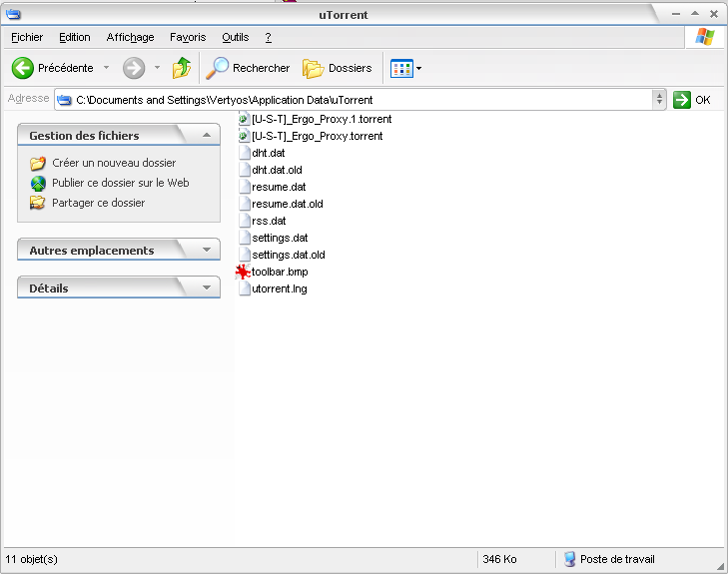728x574 pixels.
Task: Expand the Détails panel
Action: (x=206, y=287)
